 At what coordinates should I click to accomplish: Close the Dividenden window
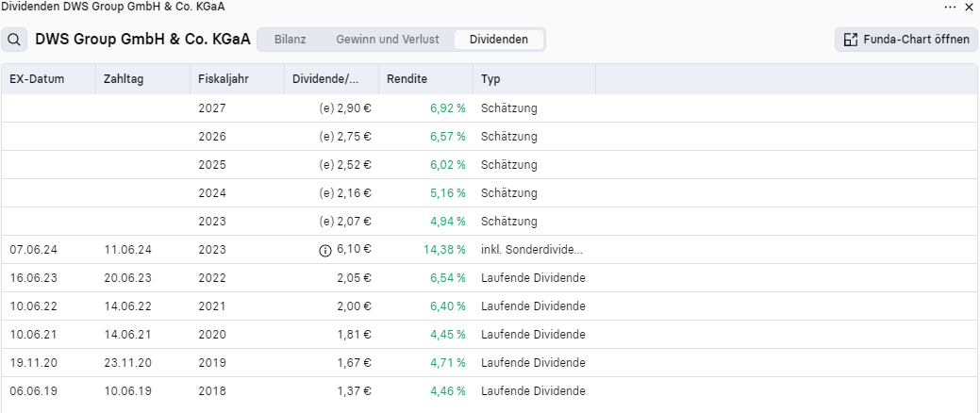[x=970, y=7]
